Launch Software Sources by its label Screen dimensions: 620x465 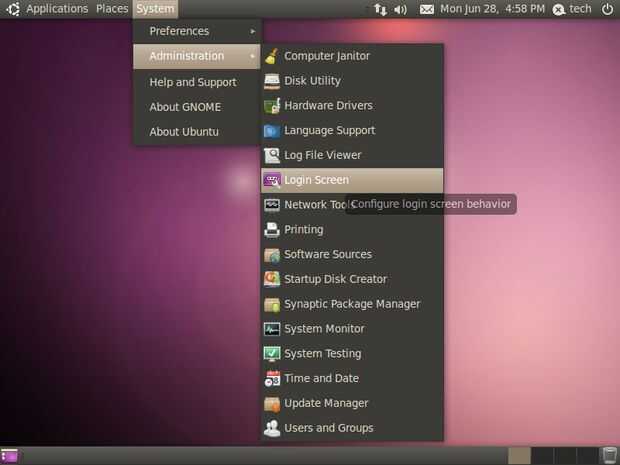tap(328, 255)
